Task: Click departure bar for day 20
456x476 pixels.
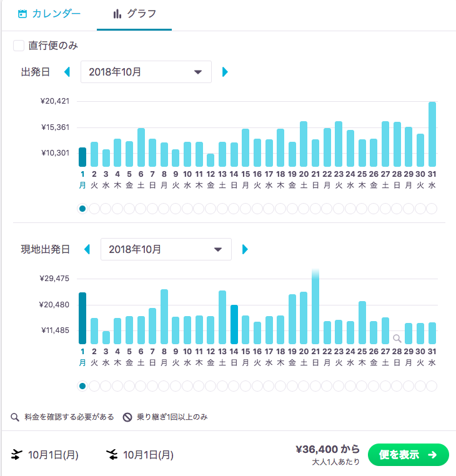Action: 304,144
